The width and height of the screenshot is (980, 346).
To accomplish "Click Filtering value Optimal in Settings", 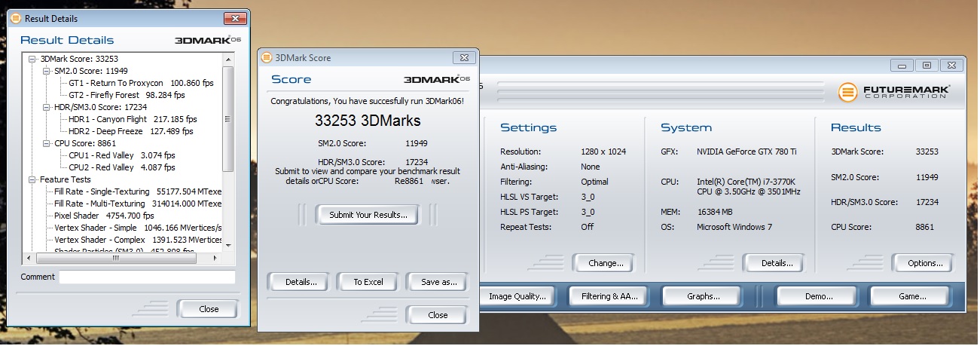I will pyautogui.click(x=594, y=182).
